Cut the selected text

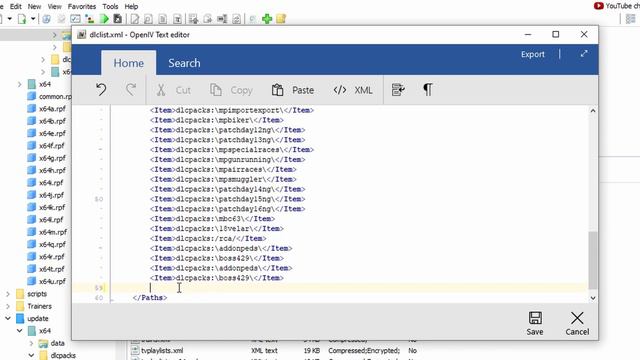pos(173,90)
